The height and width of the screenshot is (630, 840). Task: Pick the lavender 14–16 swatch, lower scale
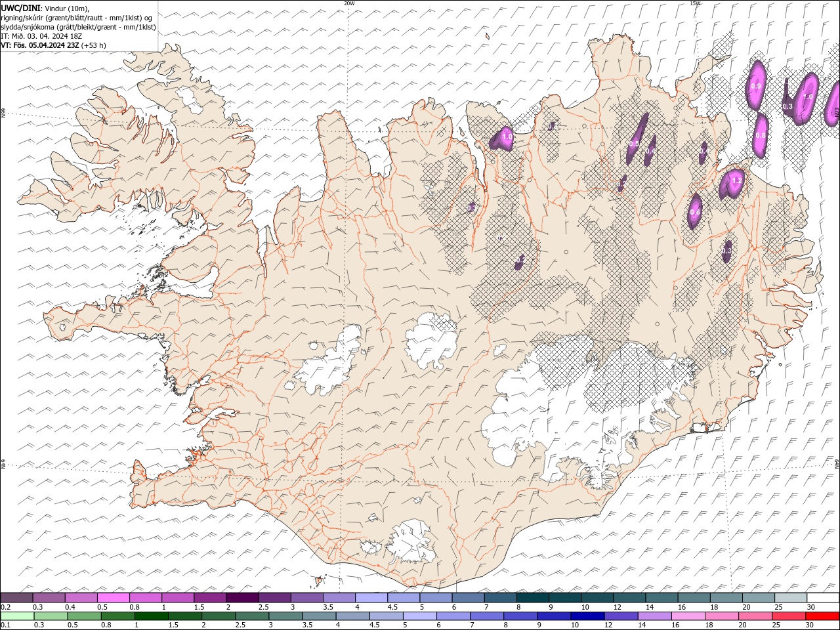(x=654, y=616)
